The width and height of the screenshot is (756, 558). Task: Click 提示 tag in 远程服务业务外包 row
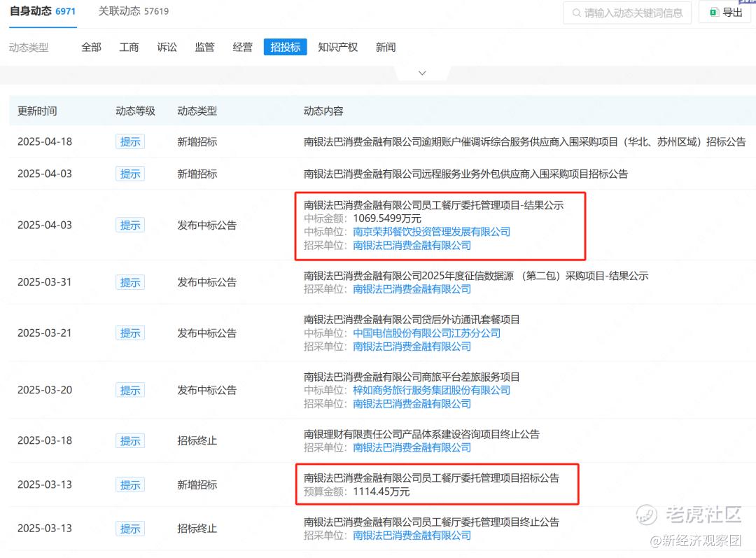(x=130, y=174)
